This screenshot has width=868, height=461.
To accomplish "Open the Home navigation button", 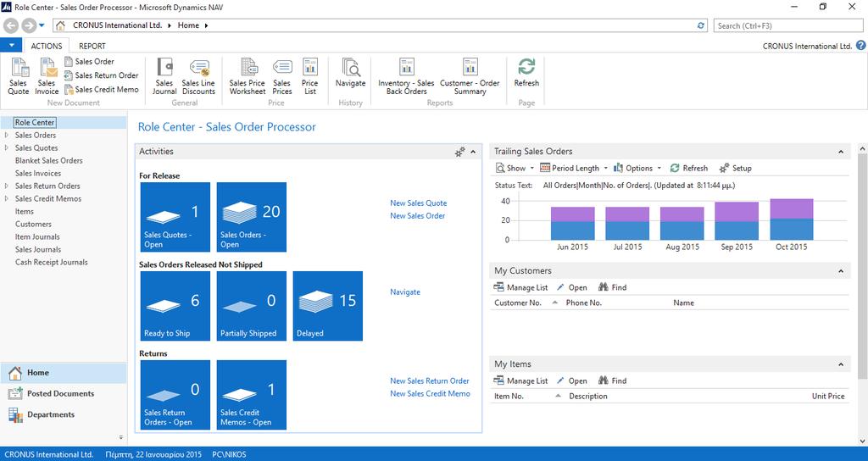I will [x=64, y=373].
